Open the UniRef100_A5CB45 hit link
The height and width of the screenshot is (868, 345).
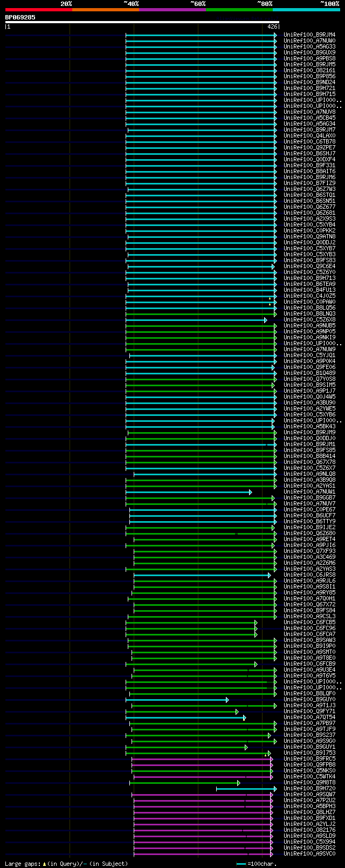point(309,118)
